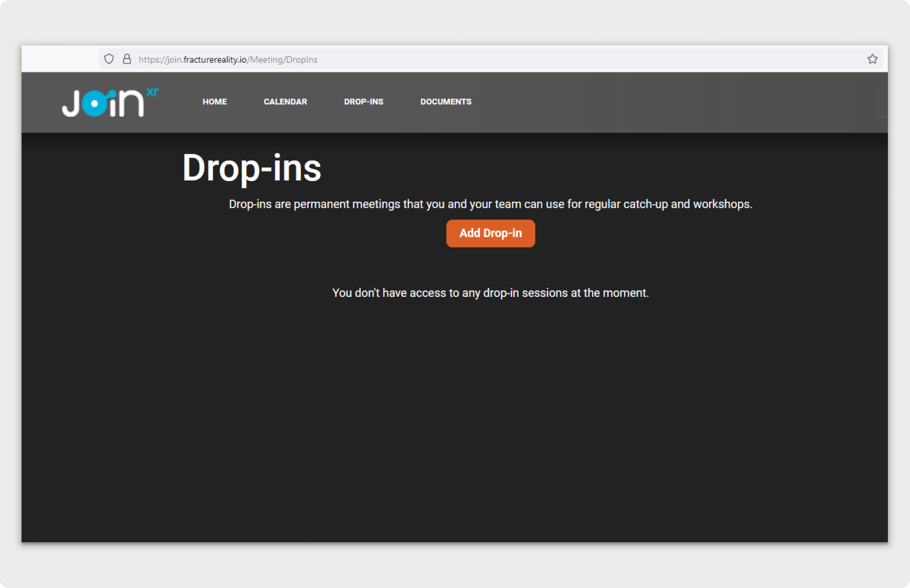Click the blank white area left of address bar
This screenshot has width=910, height=588.
coord(59,59)
